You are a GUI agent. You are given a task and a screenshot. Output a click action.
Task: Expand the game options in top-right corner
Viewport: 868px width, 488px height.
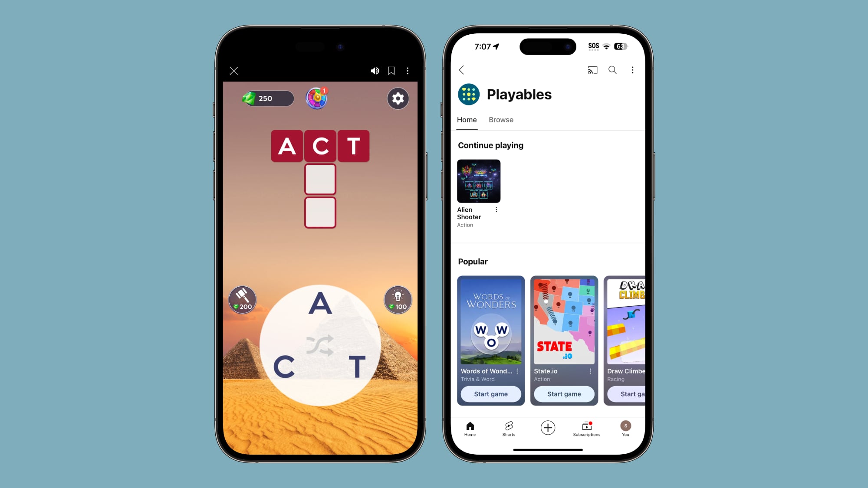click(x=407, y=70)
